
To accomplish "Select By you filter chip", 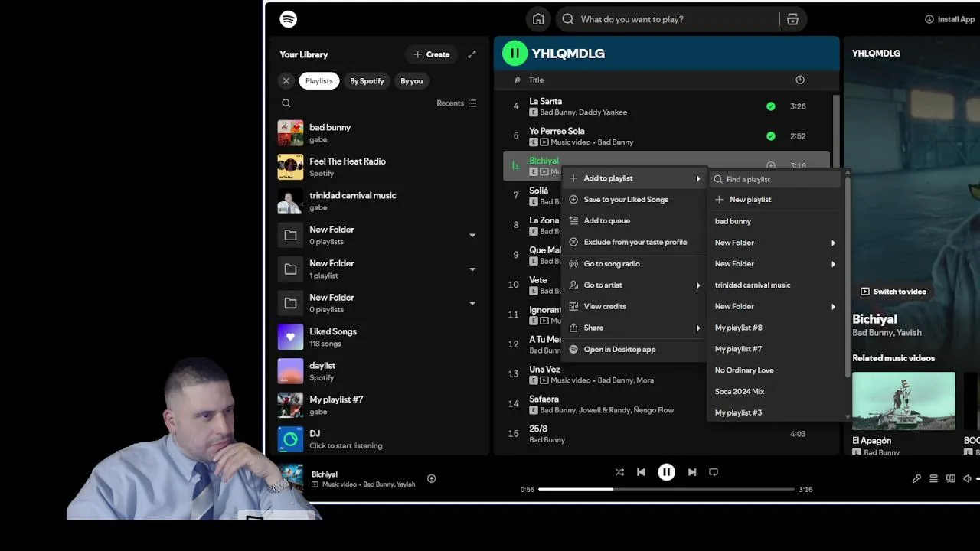I will click(412, 80).
